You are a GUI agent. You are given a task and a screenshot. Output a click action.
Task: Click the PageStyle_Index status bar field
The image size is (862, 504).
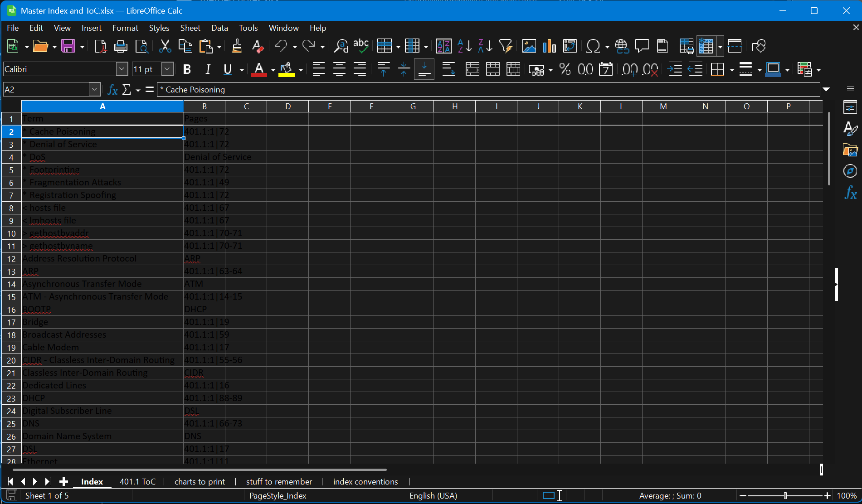[x=278, y=496]
